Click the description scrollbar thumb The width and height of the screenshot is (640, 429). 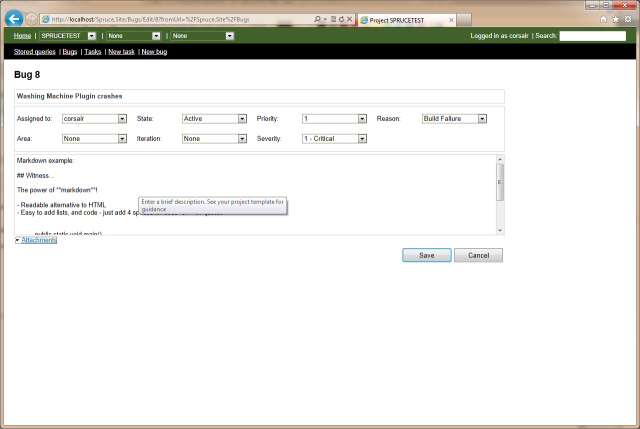pos(500,182)
